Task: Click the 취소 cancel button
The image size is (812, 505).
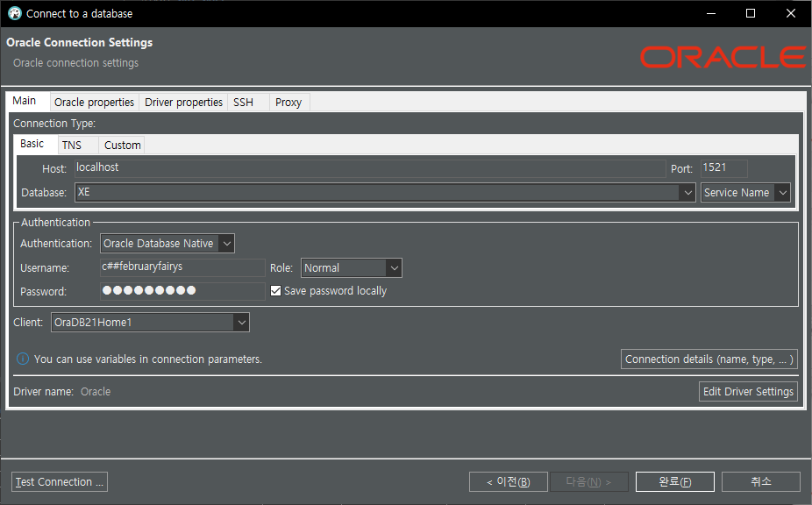Action: coord(761,481)
